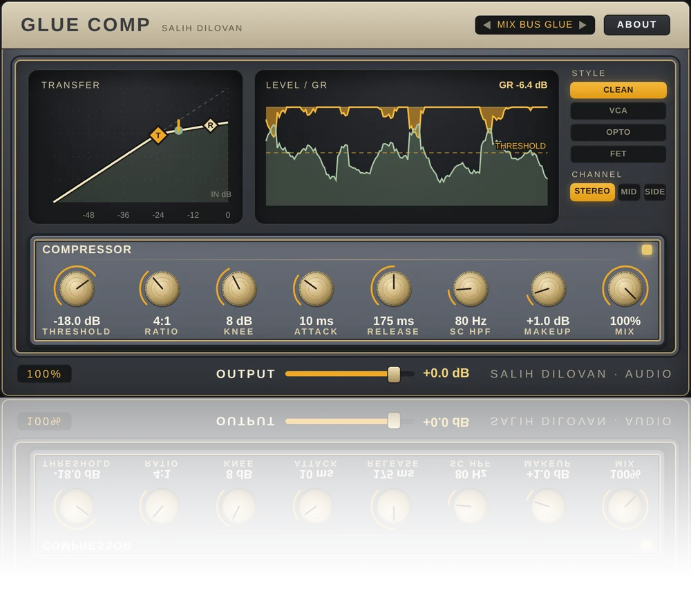Switch channel mode to SIDE

[x=654, y=192]
